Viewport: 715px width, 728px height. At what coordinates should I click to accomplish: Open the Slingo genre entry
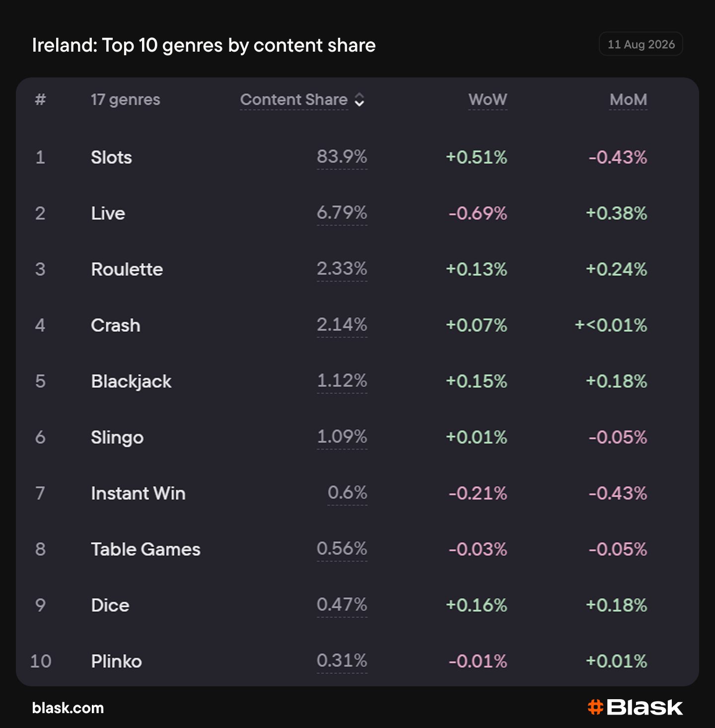coord(117,437)
